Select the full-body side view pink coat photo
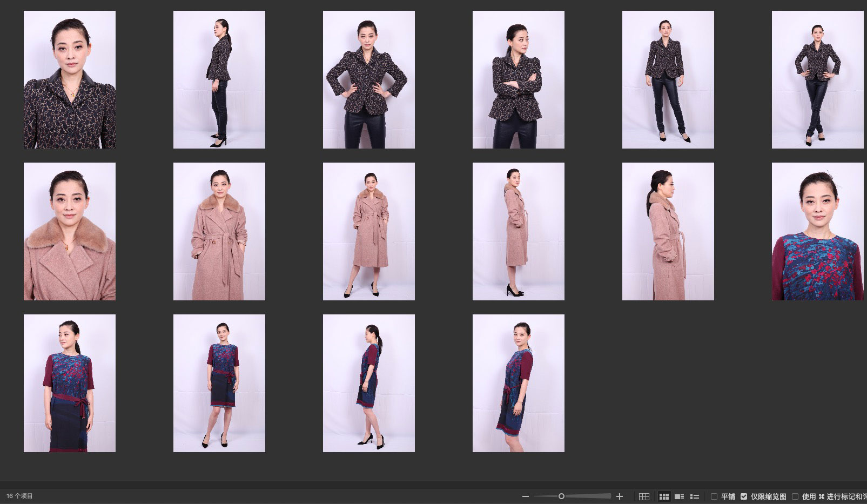The image size is (867, 504). (x=518, y=231)
